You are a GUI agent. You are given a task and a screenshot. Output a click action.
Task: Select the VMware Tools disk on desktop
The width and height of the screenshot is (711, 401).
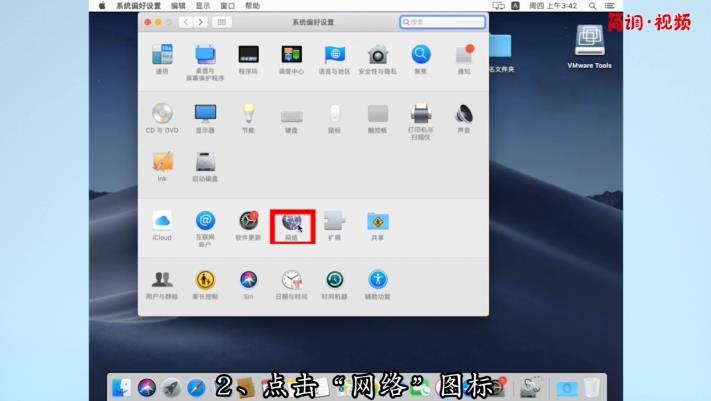(589, 47)
